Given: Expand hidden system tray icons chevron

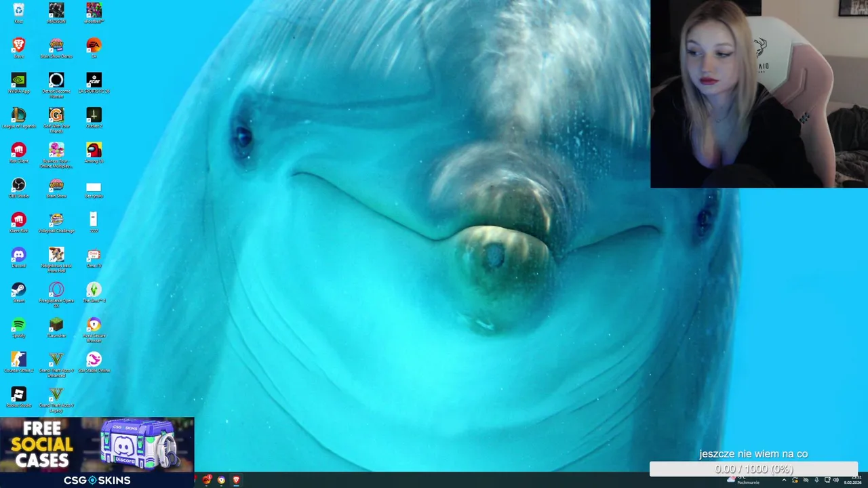Looking at the screenshot, I should (x=784, y=480).
